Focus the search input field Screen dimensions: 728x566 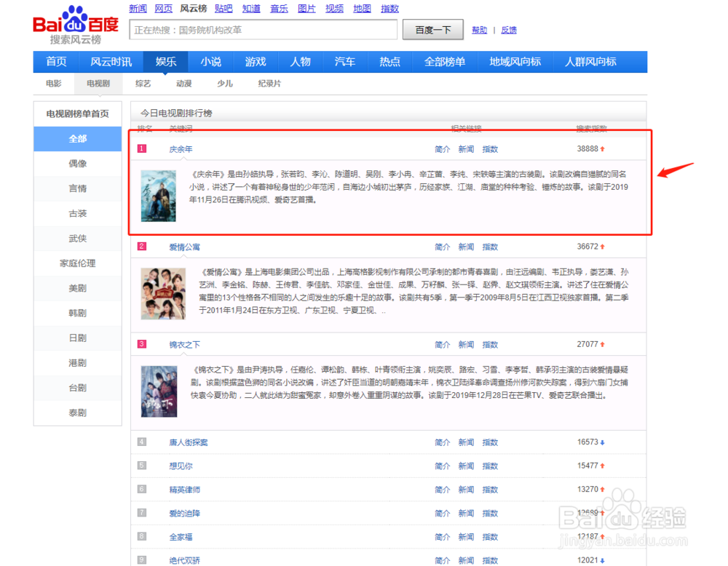[x=264, y=30]
